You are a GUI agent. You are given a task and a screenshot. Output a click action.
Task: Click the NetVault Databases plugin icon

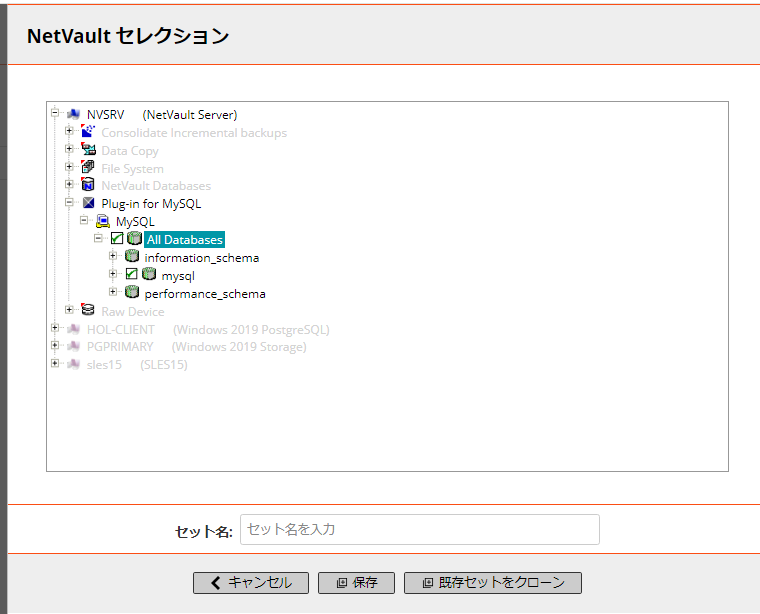(88, 185)
